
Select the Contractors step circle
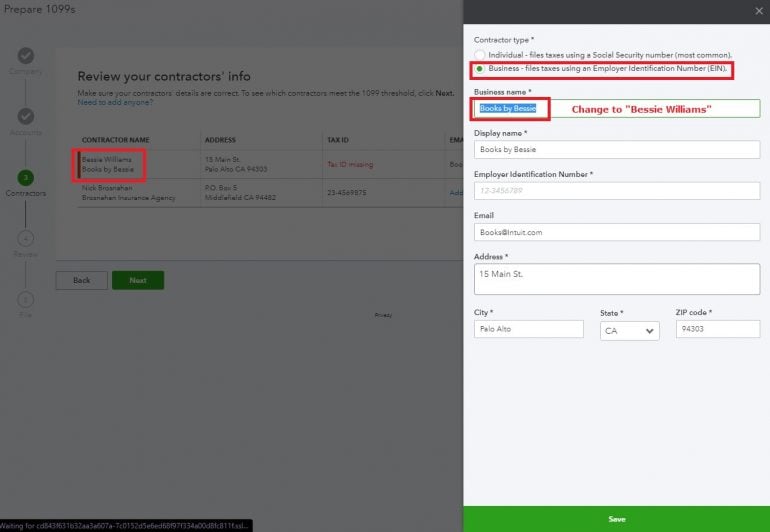pyautogui.click(x=26, y=177)
